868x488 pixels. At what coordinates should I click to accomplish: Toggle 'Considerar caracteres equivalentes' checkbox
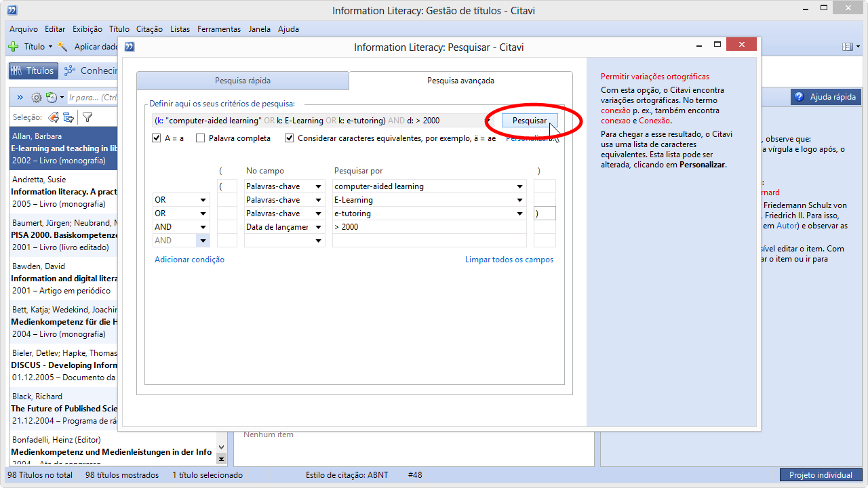pyautogui.click(x=290, y=138)
